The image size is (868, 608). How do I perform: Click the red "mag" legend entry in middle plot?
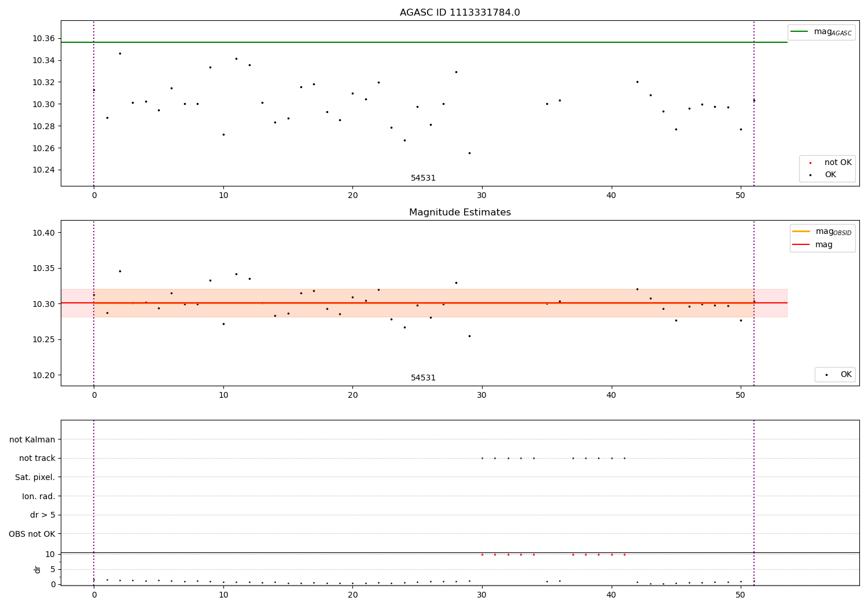click(x=812, y=245)
